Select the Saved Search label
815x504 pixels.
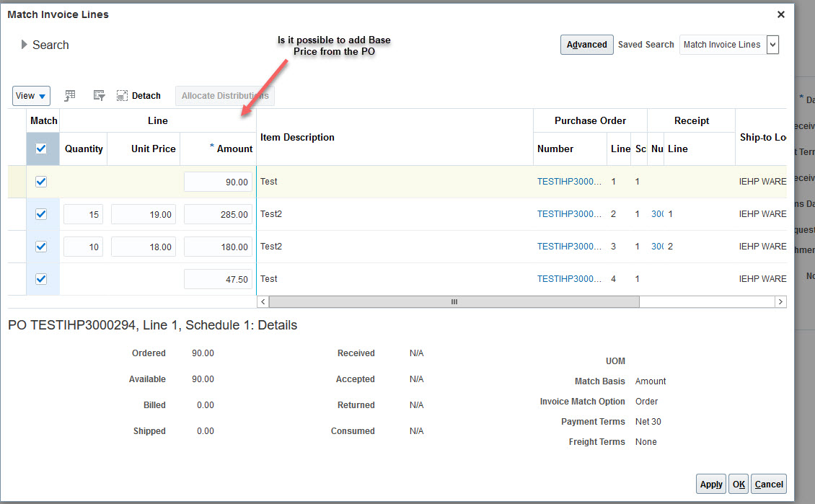646,44
